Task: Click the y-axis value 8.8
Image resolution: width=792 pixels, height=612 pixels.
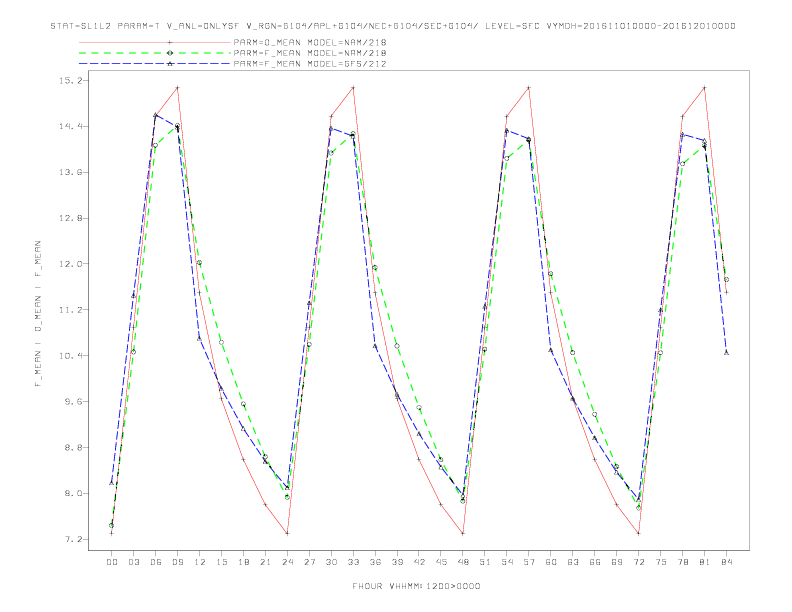Action: pyautogui.click(x=73, y=448)
